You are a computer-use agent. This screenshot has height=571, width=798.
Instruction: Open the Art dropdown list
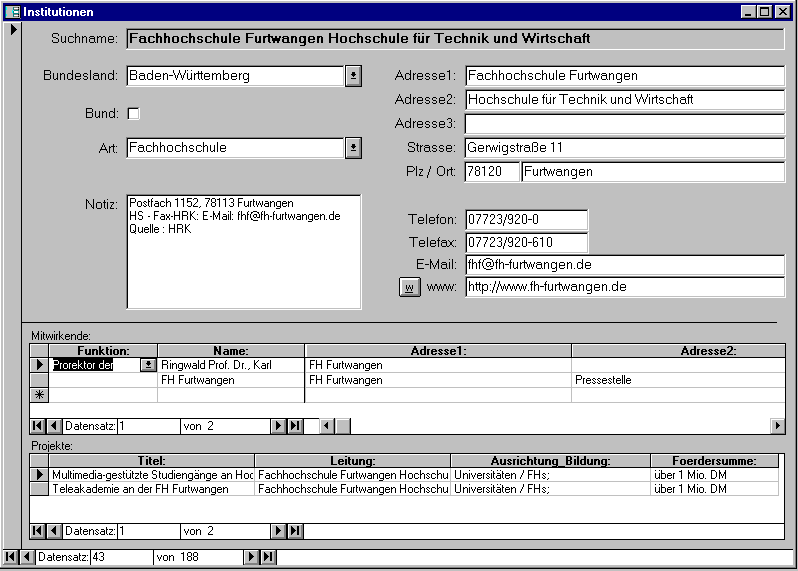click(353, 148)
